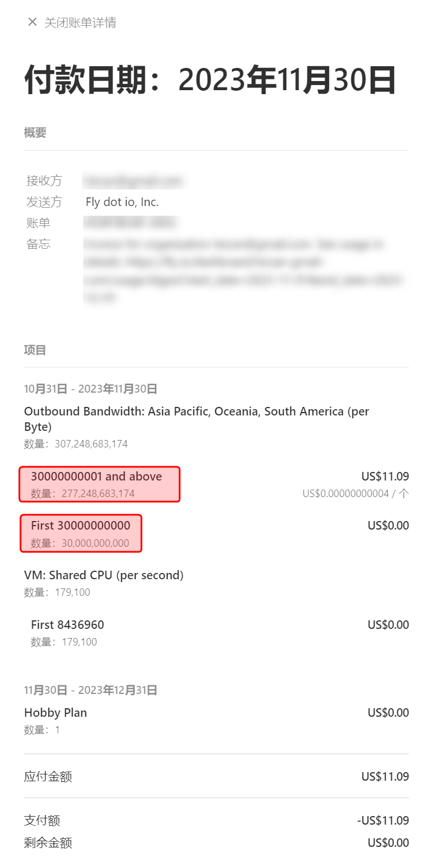Click the -US$11.09 payment amount
Screen dimensions: 434x868
point(383,821)
